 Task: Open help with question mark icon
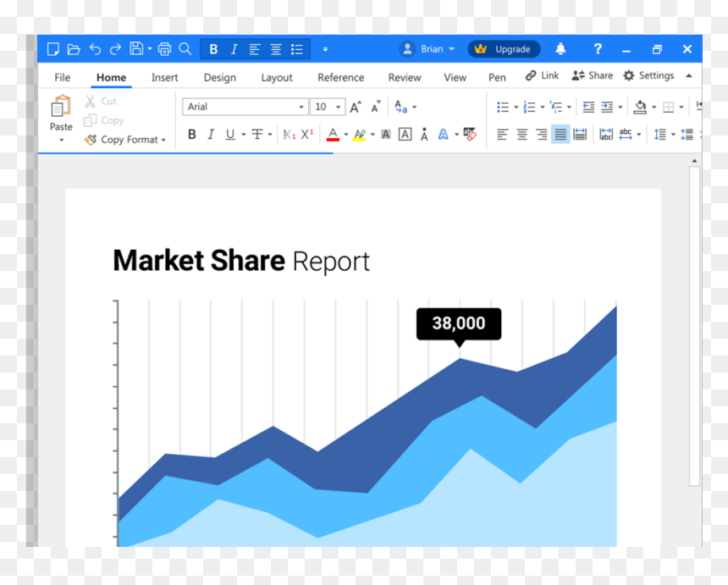(x=598, y=49)
